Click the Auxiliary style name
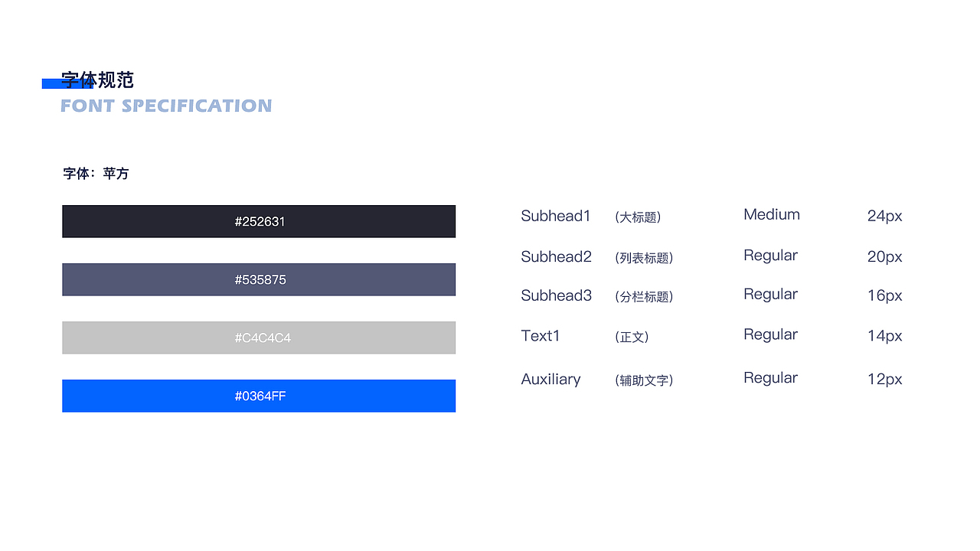 (x=550, y=380)
